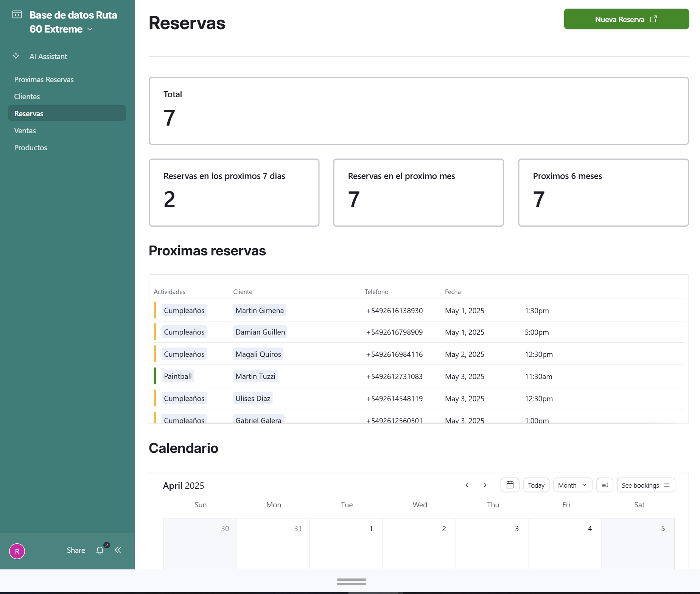Expand the See bookings panel
The height and width of the screenshot is (594, 700).
pyautogui.click(x=646, y=485)
